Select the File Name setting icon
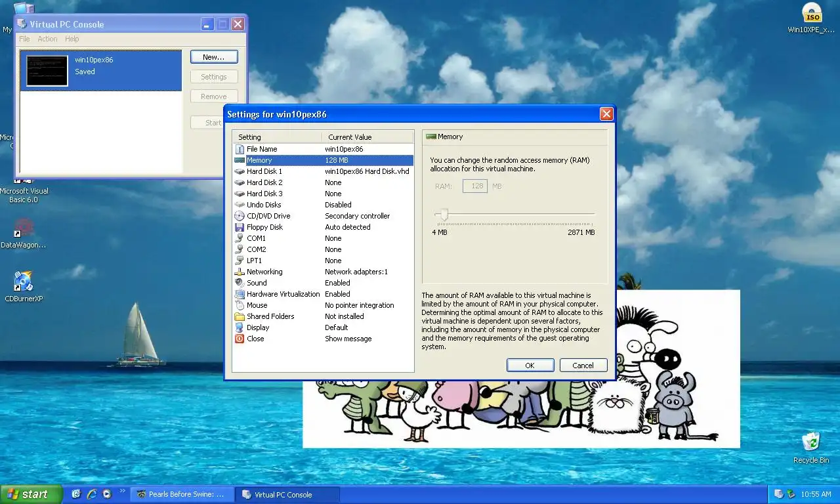The height and width of the screenshot is (504, 840). pos(240,149)
